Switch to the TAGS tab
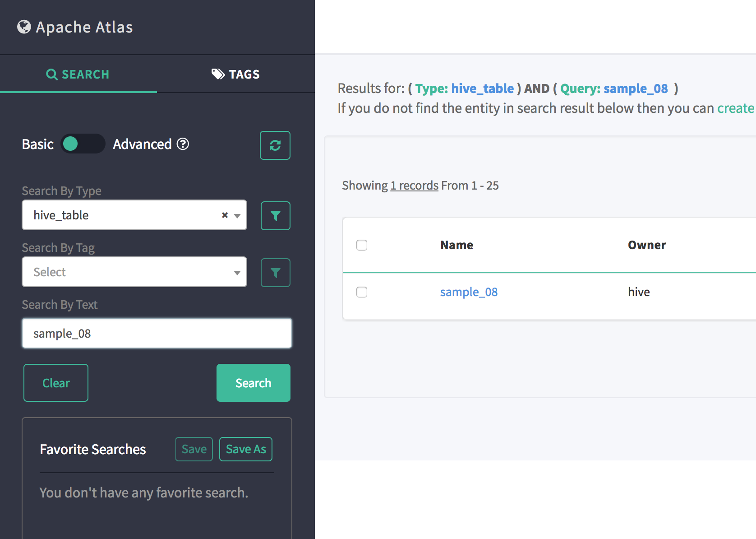The width and height of the screenshot is (756, 539). tap(236, 74)
